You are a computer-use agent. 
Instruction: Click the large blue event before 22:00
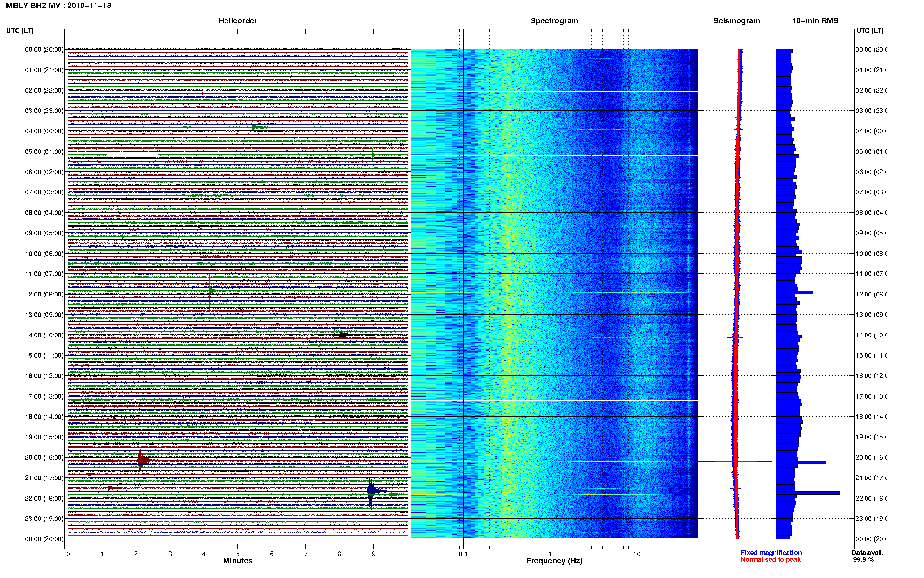pyautogui.click(x=371, y=491)
